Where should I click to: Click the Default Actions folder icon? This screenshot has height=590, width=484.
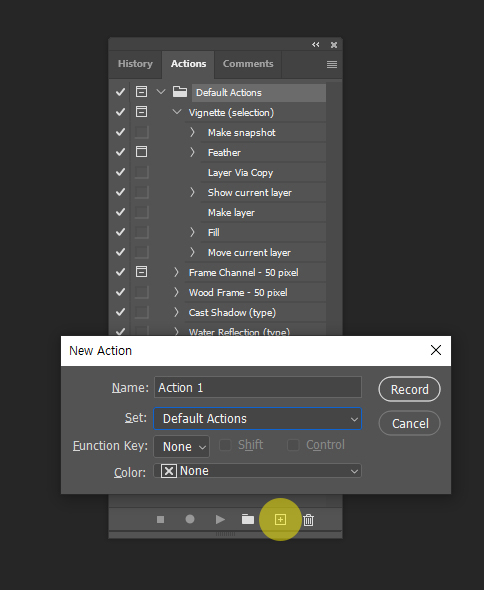click(180, 91)
